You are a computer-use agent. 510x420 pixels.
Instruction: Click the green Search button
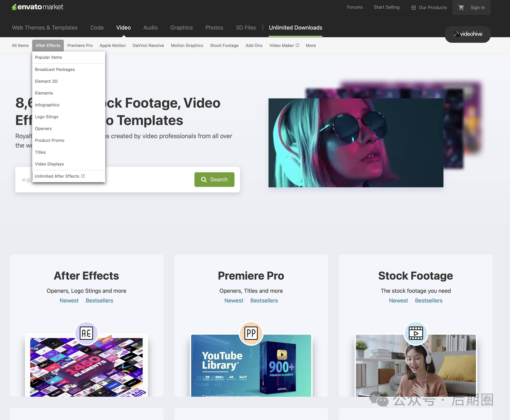[x=214, y=180]
